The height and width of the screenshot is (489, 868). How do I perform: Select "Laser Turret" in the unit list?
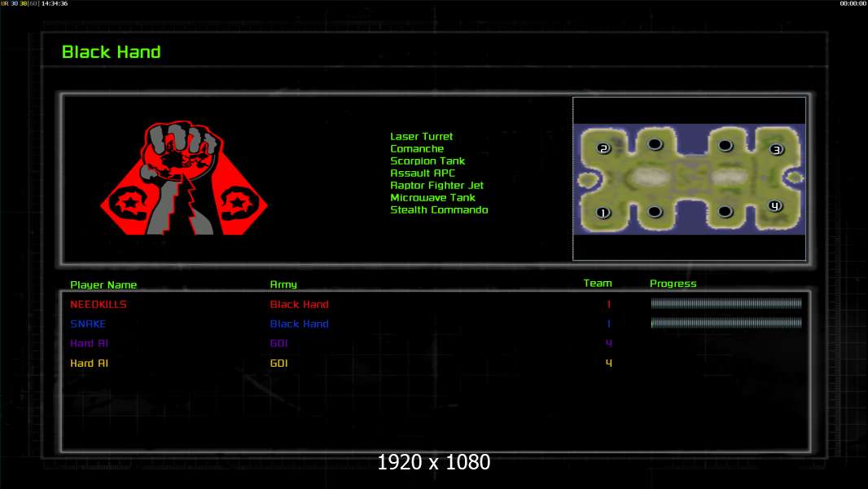421,136
